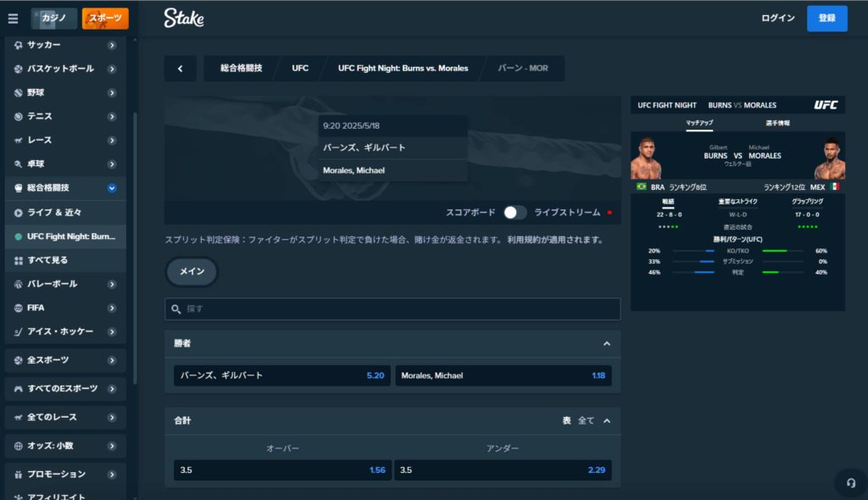The height and width of the screenshot is (500, 868).
Task: Click the ログイン button
Action: tap(778, 19)
